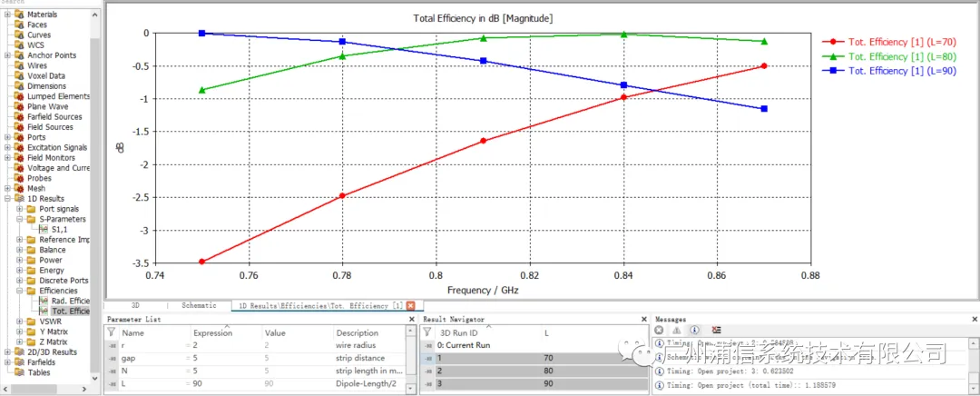This screenshot has width=980, height=396.
Task: Close the Tot. Efficiency results tab
Action: (x=411, y=305)
